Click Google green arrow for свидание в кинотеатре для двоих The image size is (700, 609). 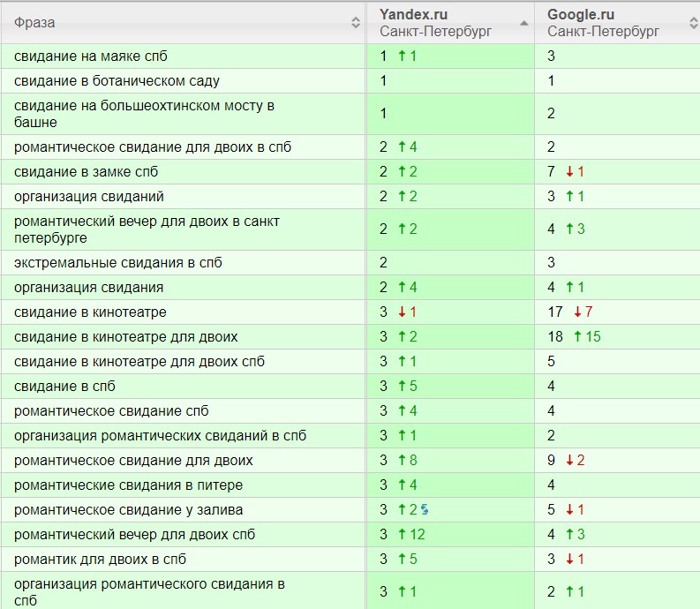click(x=578, y=337)
